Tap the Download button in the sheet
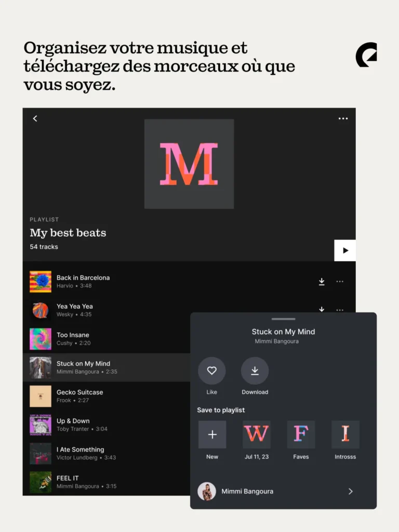Screen dimensions: 399x532 coord(255,371)
